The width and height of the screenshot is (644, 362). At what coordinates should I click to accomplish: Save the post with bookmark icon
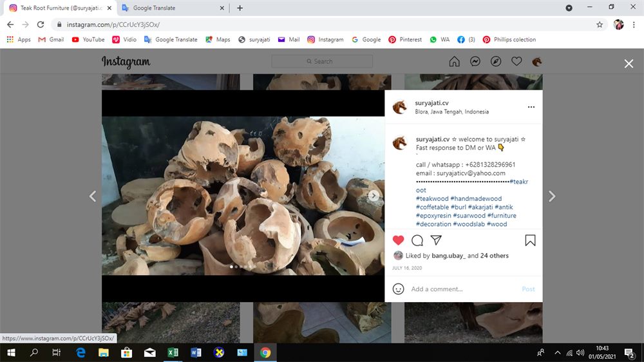point(530,240)
